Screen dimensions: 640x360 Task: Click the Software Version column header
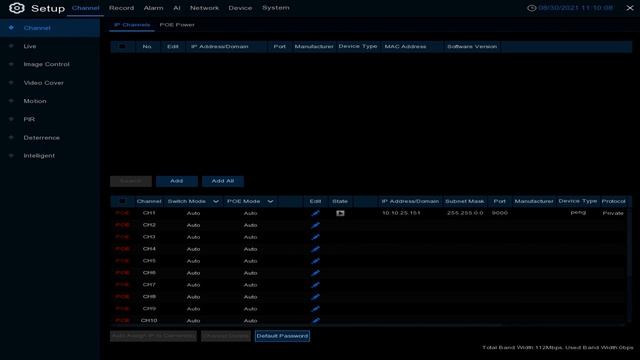472,47
